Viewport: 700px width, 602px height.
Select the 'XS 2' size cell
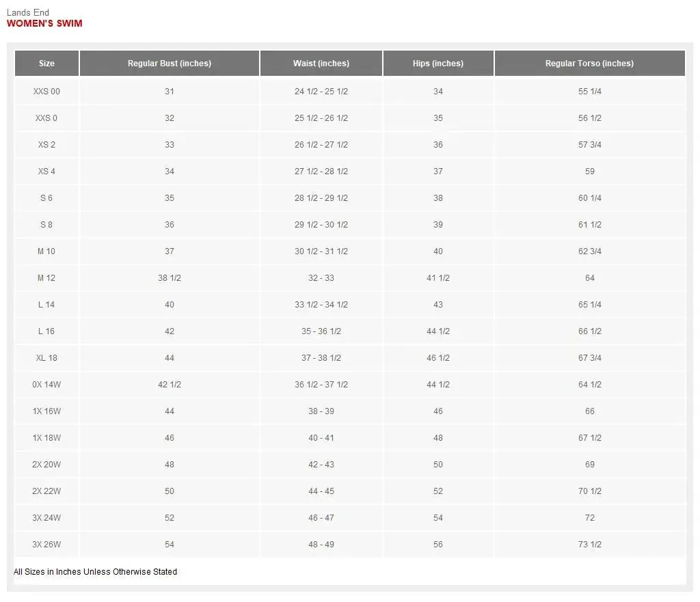tap(46, 145)
